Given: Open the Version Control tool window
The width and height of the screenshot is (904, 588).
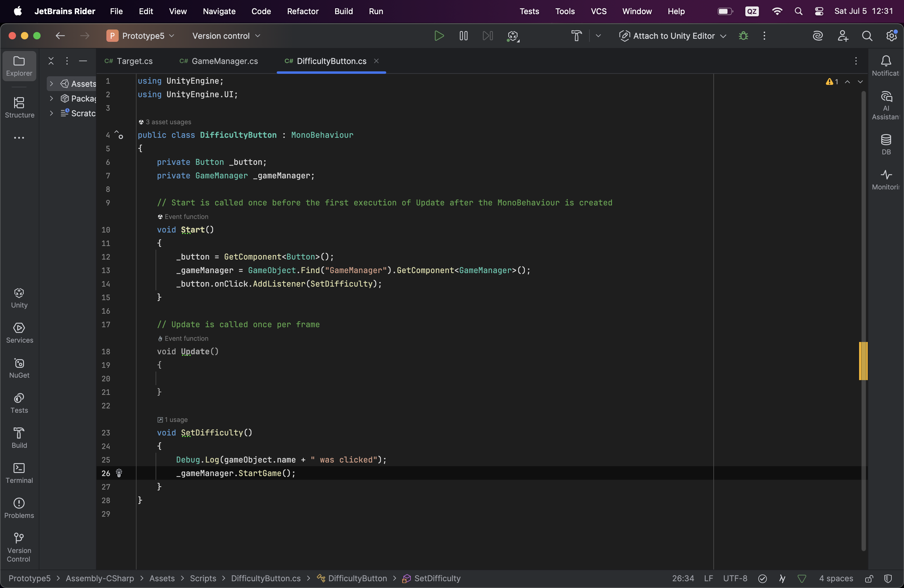Looking at the screenshot, I should 19,547.
